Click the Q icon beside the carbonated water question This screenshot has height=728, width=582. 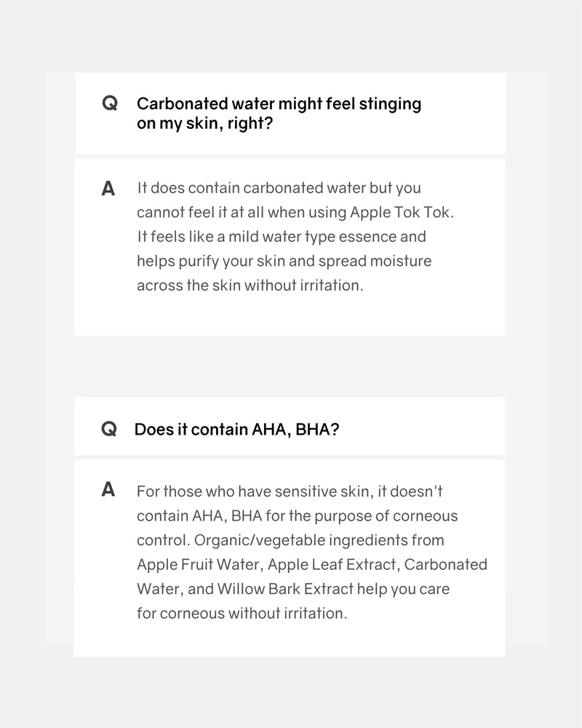click(x=109, y=104)
